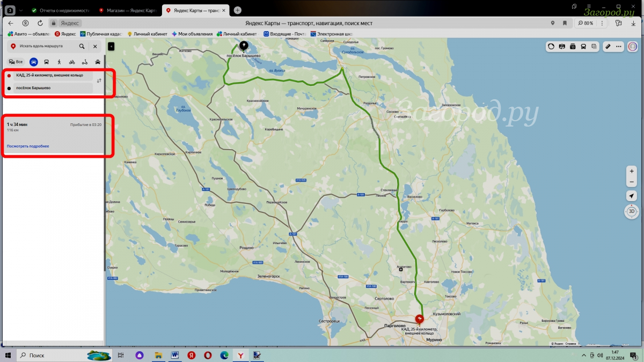Toggle the 3D map tilt button
The height and width of the screenshot is (362, 644).
click(632, 211)
